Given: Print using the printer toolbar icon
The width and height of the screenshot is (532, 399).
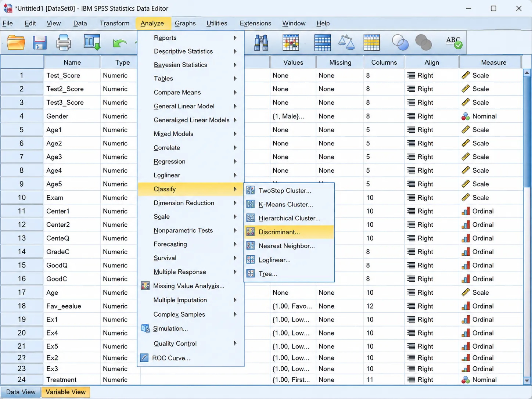Looking at the screenshot, I should (x=64, y=43).
